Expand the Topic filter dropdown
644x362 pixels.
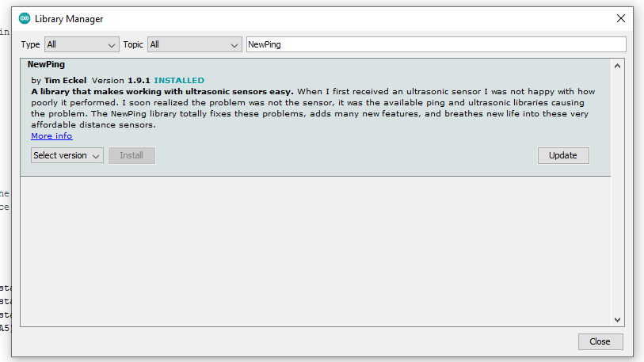coord(194,44)
